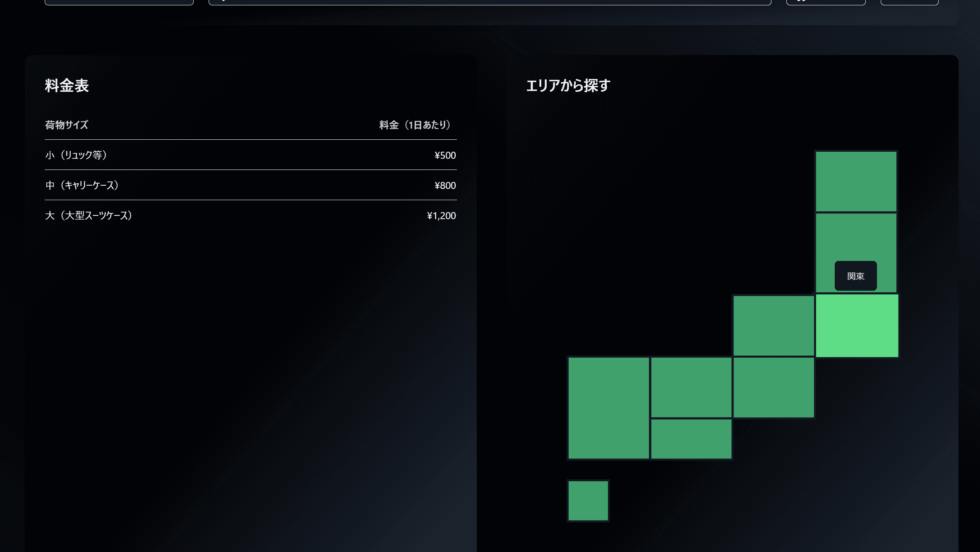The width and height of the screenshot is (980, 552).
Task: Click the 料金（1日あたり） column header
Action: 415,125
